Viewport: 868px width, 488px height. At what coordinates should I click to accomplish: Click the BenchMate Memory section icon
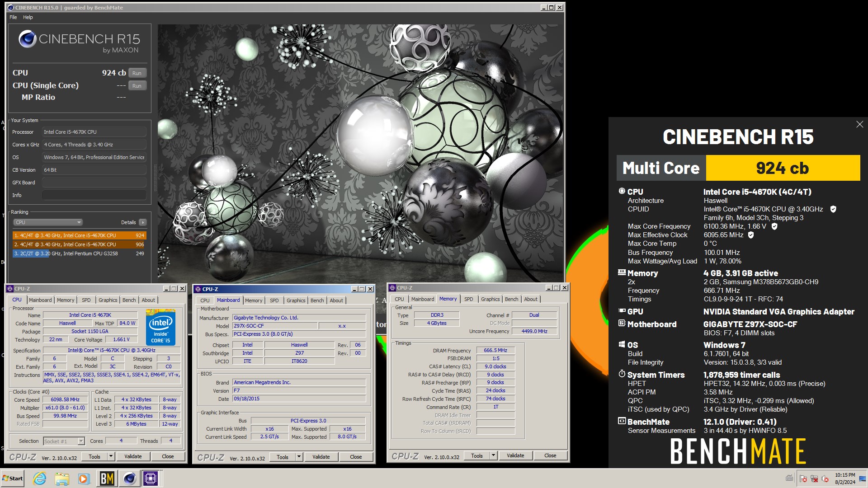click(622, 272)
